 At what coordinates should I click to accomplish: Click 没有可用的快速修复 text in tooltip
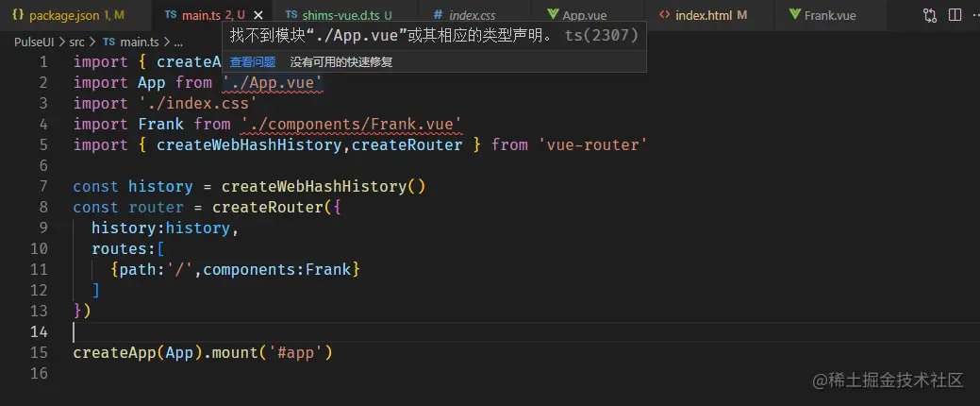pos(341,61)
